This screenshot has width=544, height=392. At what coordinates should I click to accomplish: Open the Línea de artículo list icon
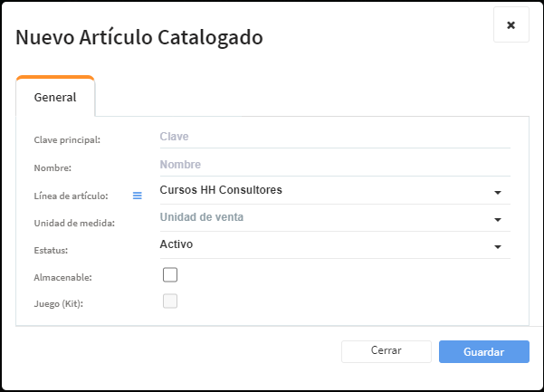pyautogui.click(x=138, y=196)
